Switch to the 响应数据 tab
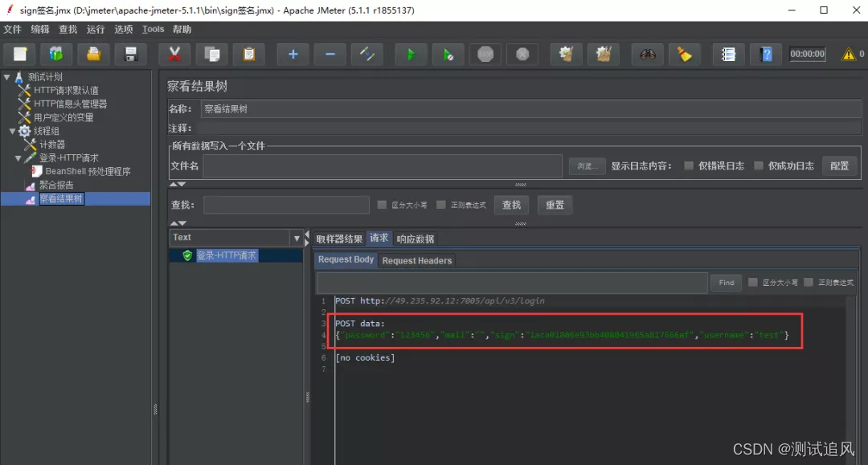Image resolution: width=868 pixels, height=465 pixels. coord(416,239)
